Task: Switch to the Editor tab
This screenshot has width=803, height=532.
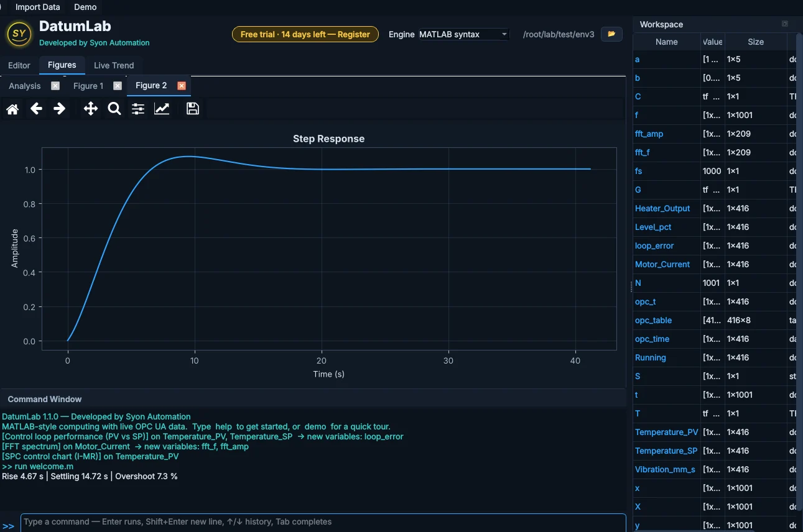Action: pos(19,65)
